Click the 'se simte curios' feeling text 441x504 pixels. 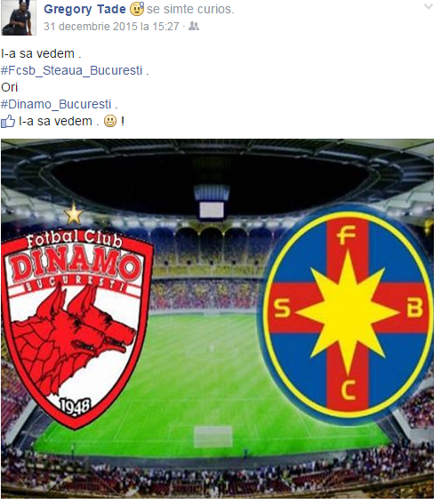[190, 9]
